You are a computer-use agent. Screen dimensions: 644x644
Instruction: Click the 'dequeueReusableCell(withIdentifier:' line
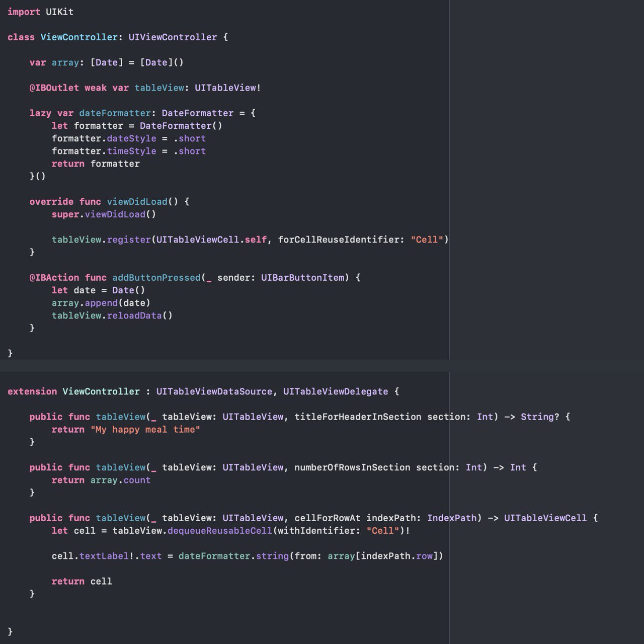coord(231,530)
